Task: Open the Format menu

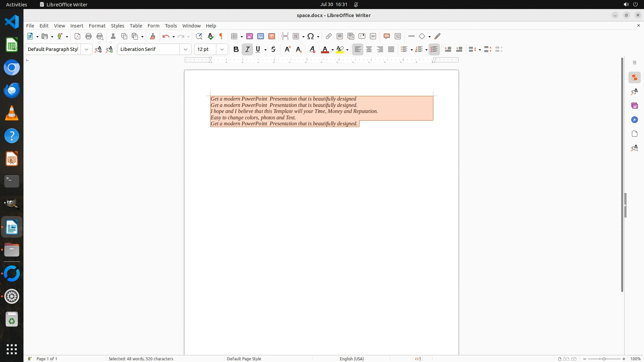Action: pos(97,26)
